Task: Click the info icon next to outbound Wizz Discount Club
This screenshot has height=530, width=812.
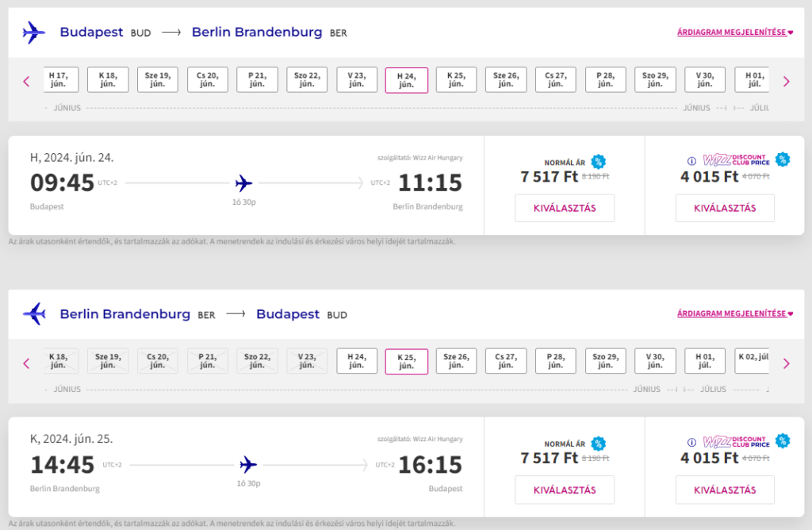Action: click(691, 161)
